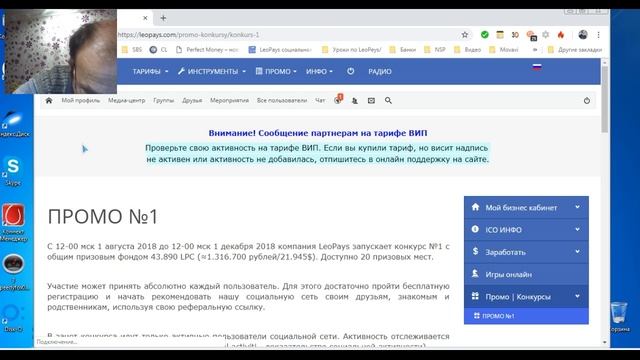Open the LeoPays социальная bookmark
Viewport: 640px width, 360px height.
click(x=280, y=50)
